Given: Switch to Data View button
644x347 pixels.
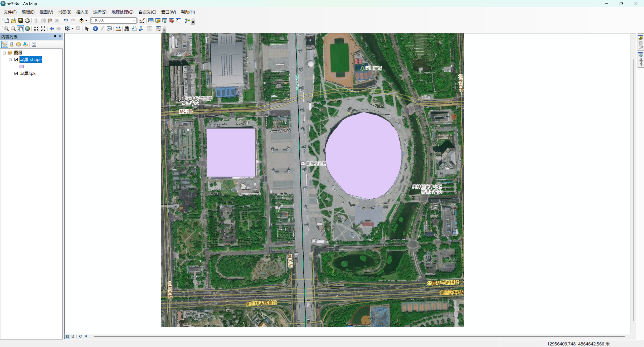Looking at the screenshot, I should pyautogui.click(x=67, y=336).
